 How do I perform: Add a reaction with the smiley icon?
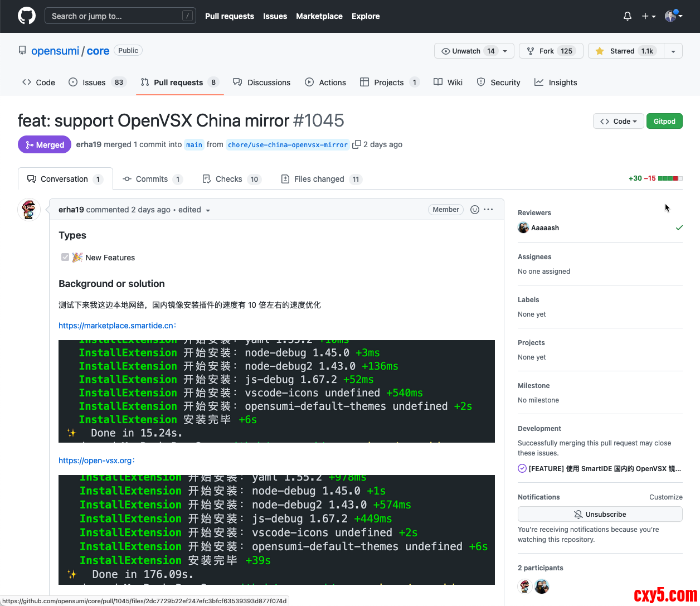[x=475, y=210]
